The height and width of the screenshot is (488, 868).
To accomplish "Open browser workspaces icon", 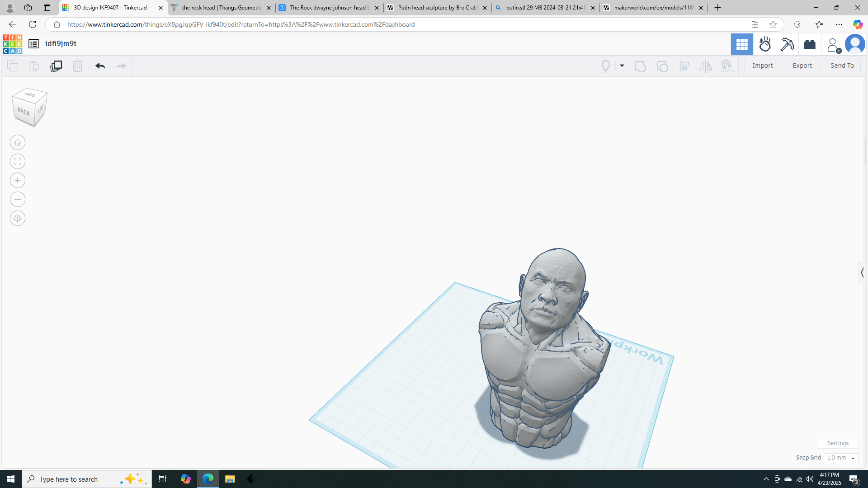I will (x=28, y=8).
